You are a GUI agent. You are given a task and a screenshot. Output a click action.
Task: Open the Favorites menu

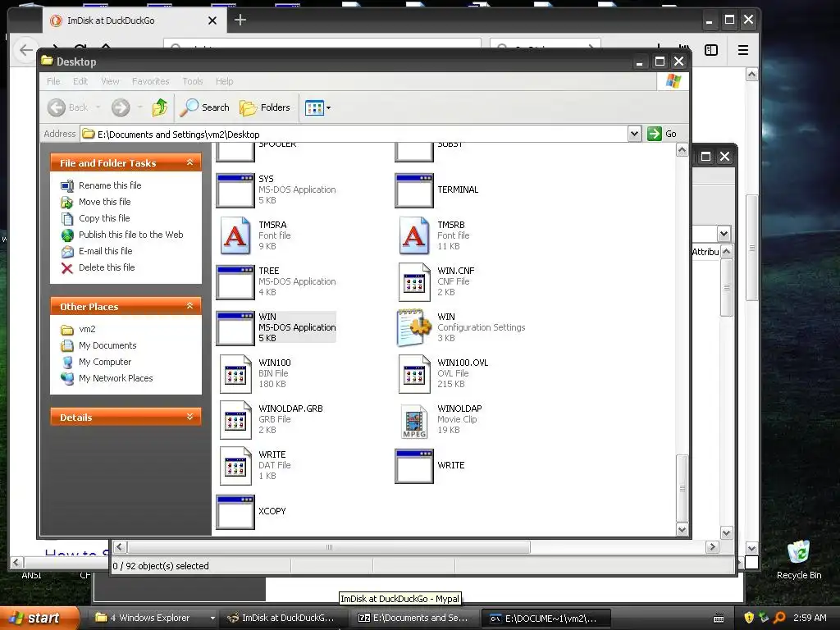[151, 81]
